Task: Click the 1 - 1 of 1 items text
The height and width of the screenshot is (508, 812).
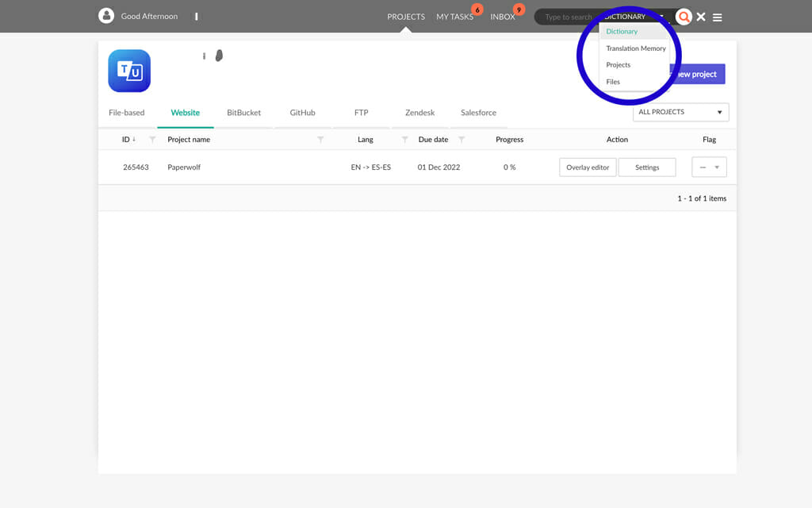Action: (x=702, y=198)
